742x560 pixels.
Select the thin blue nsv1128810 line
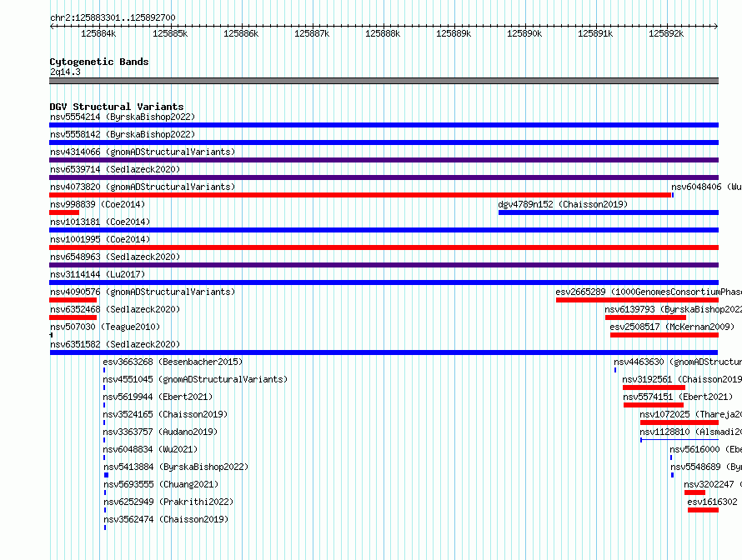[679, 440]
